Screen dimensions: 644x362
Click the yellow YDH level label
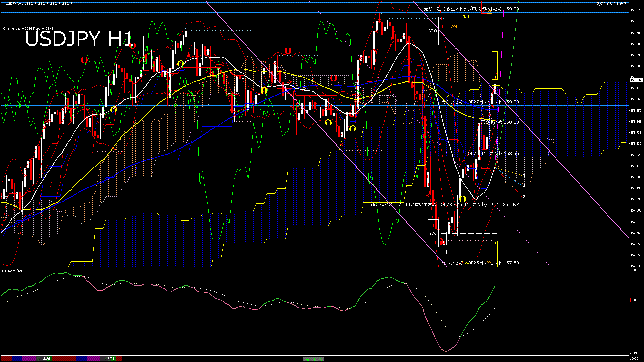[x=465, y=17]
